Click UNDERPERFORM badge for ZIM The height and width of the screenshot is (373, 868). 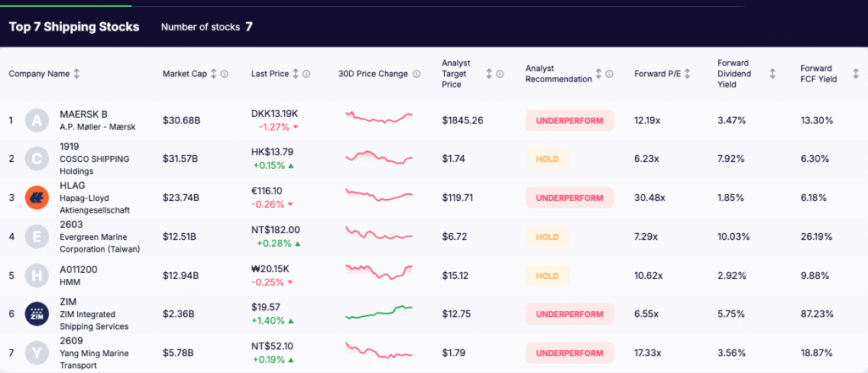coord(570,315)
